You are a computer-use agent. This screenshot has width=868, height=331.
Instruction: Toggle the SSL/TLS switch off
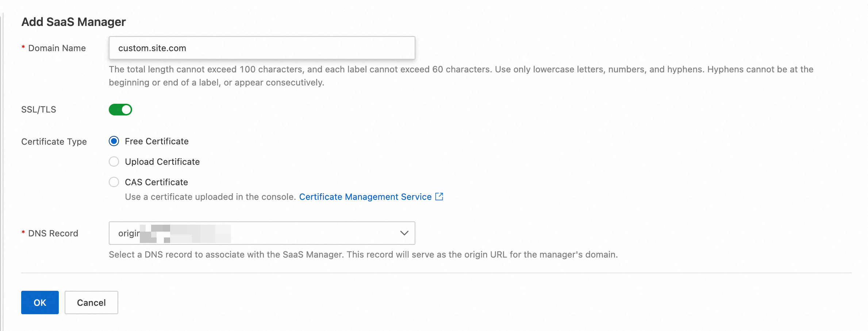point(120,110)
